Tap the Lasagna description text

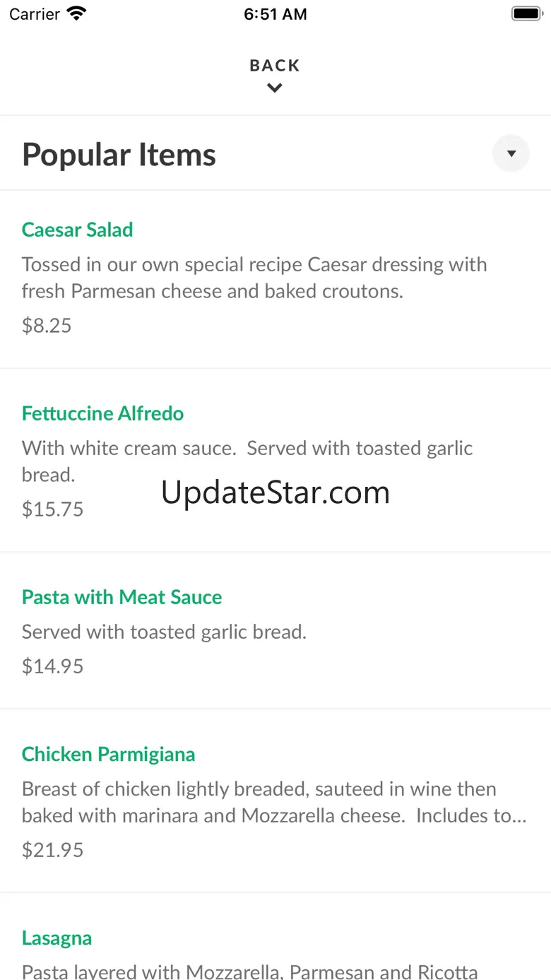250,972
